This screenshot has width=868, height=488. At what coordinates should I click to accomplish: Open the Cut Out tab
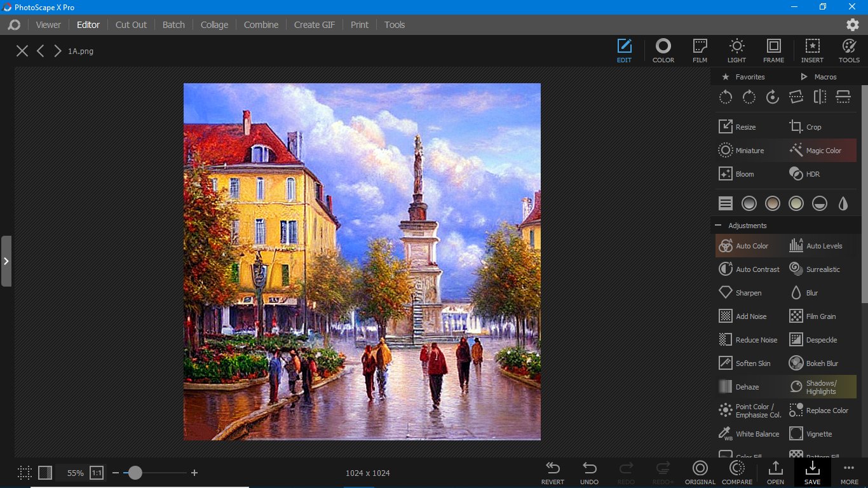[131, 25]
